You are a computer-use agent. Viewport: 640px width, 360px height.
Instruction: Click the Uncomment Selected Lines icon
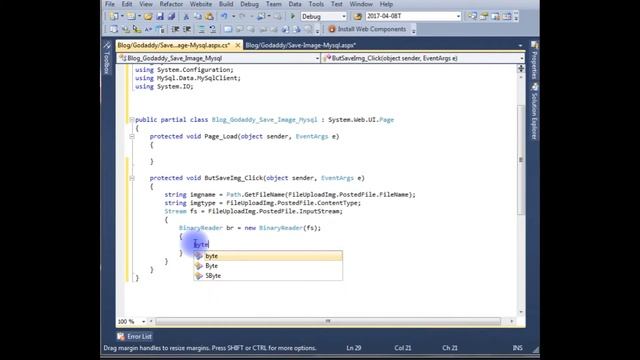click(213, 29)
